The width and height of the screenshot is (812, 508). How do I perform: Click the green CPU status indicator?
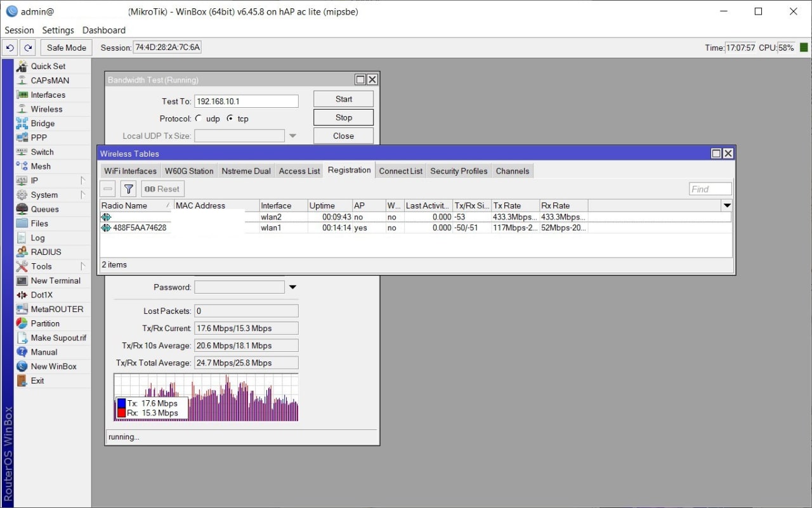(804, 48)
